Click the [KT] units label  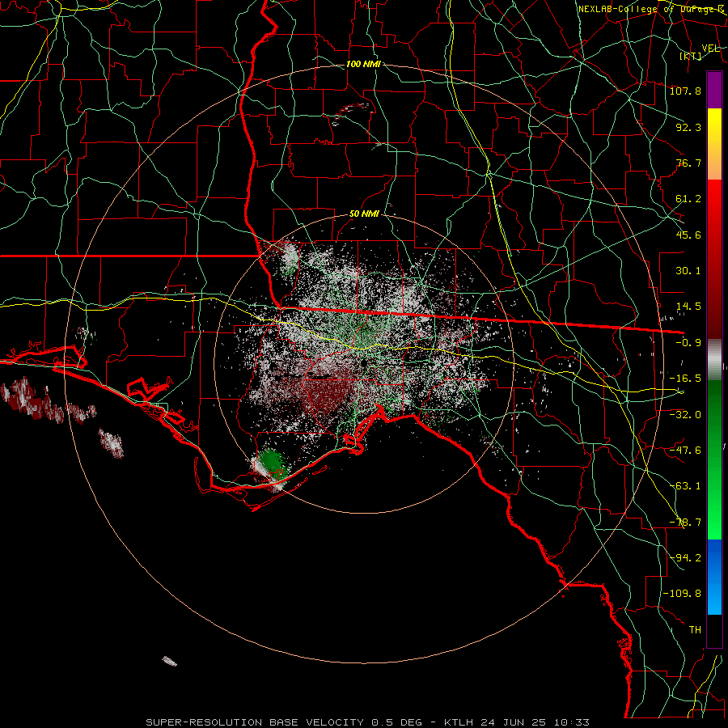[x=691, y=56]
